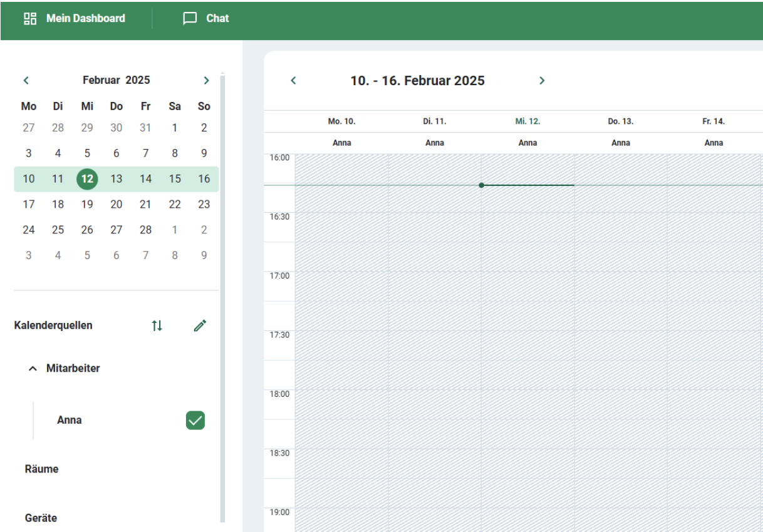Viewport: 763px width, 532px height.
Task: Select February 12 in mini calendar
Action: [x=87, y=179]
